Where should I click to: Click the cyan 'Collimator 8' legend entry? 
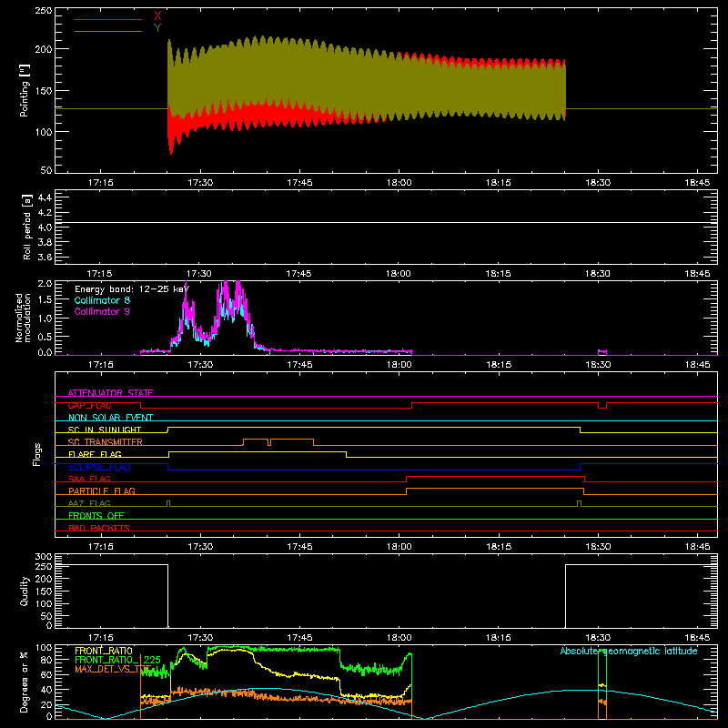click(102, 300)
